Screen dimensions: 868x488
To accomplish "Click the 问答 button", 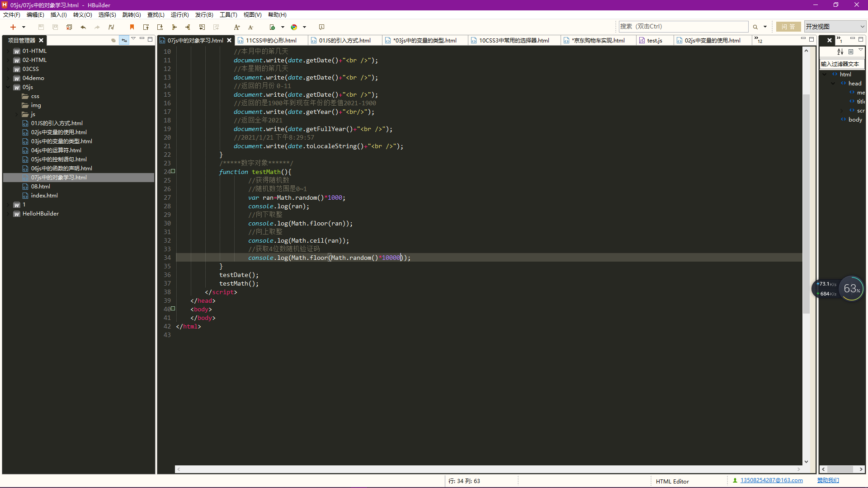I will 788,27.
